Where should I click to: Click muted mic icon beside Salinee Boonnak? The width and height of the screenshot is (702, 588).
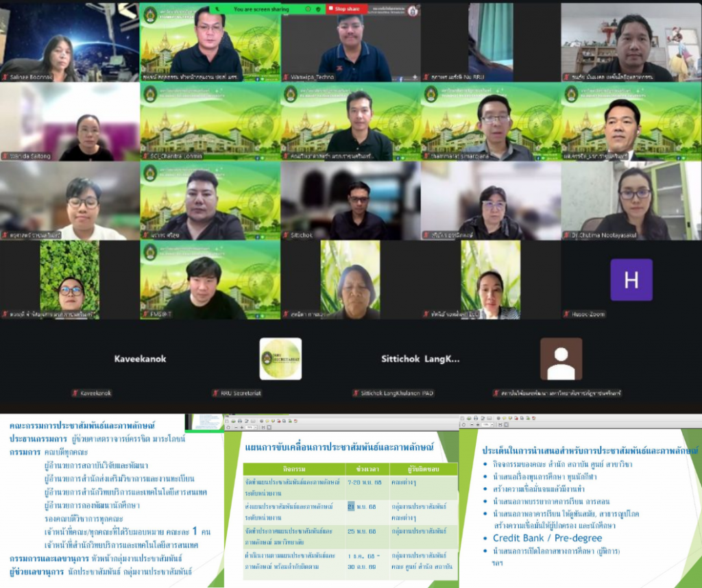5,77
